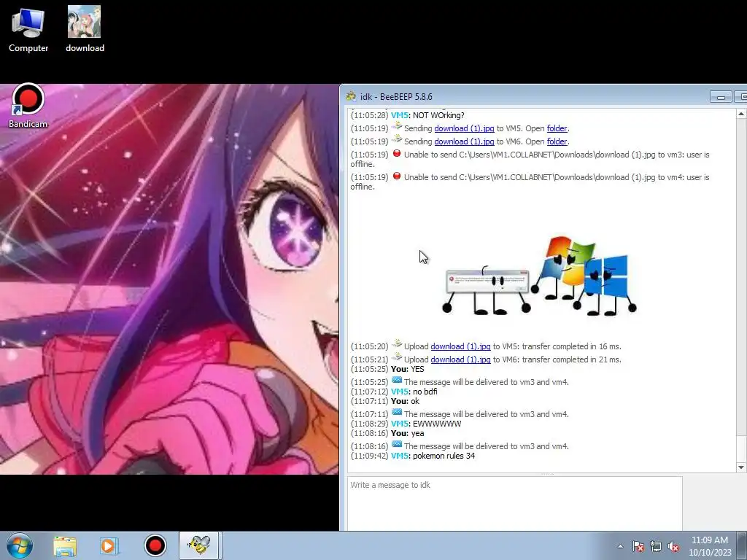Open Windows Explorer from the taskbar

point(65,545)
